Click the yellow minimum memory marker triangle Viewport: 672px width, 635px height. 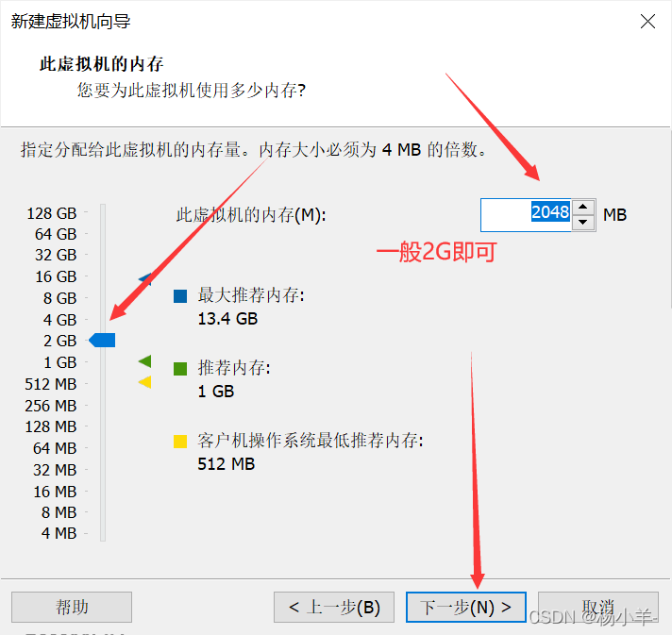tap(144, 382)
